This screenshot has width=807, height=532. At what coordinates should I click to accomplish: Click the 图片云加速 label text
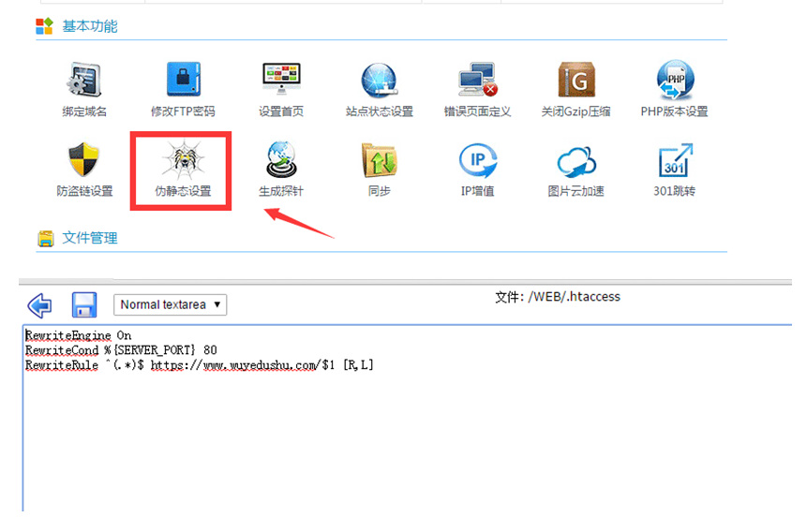575,191
